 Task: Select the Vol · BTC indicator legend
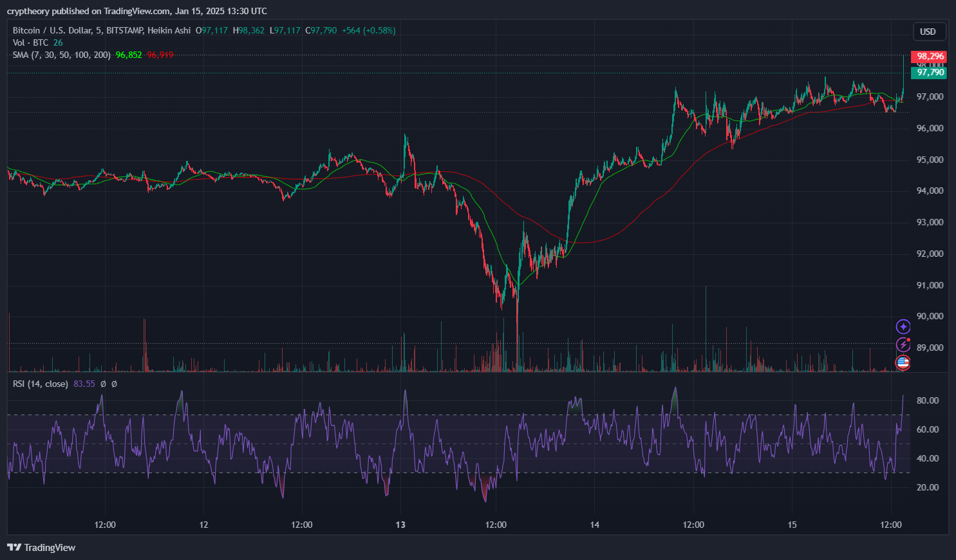tap(30, 42)
